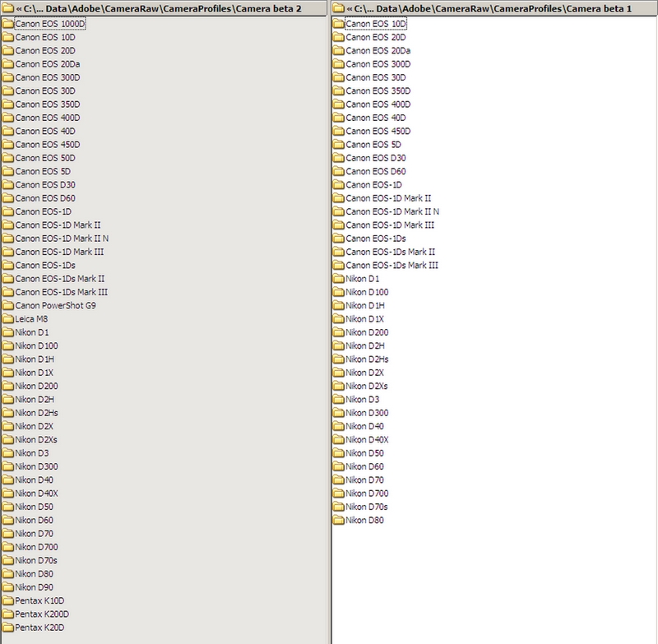Click Canon EOS-1Ds Mark III folder icon in beta 2
The image size is (658, 644).
8,293
